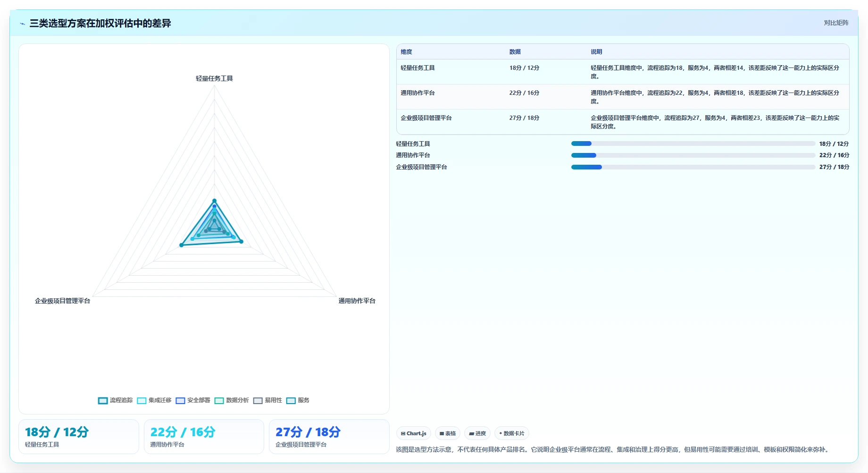Viewport: 868px width, 473px height.
Task: Click the footnote text starting 该图是选型方法示意
Action: click(613, 449)
